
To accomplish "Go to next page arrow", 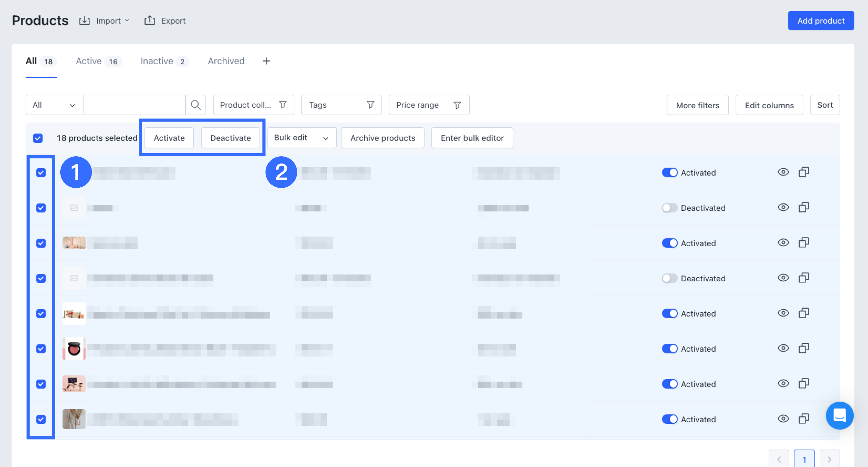I will pos(829,459).
